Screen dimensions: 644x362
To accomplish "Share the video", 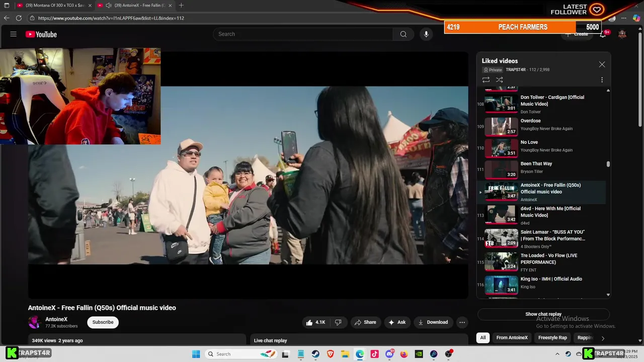I will pos(365,322).
